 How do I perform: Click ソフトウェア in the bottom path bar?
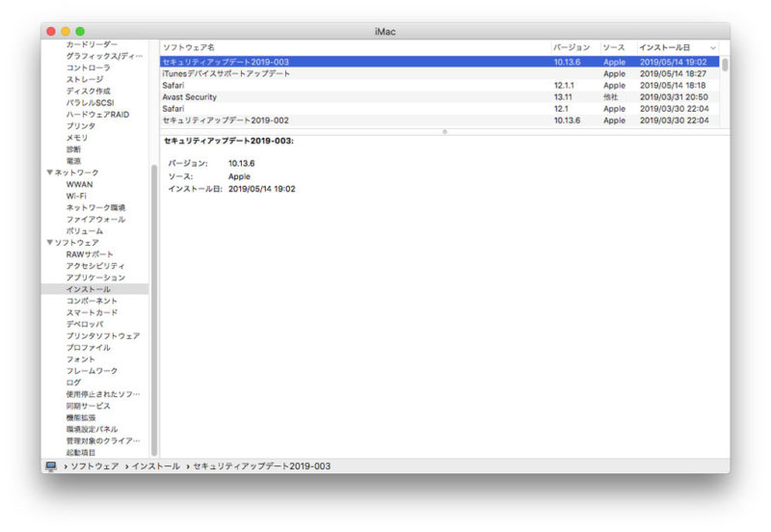click(94, 466)
